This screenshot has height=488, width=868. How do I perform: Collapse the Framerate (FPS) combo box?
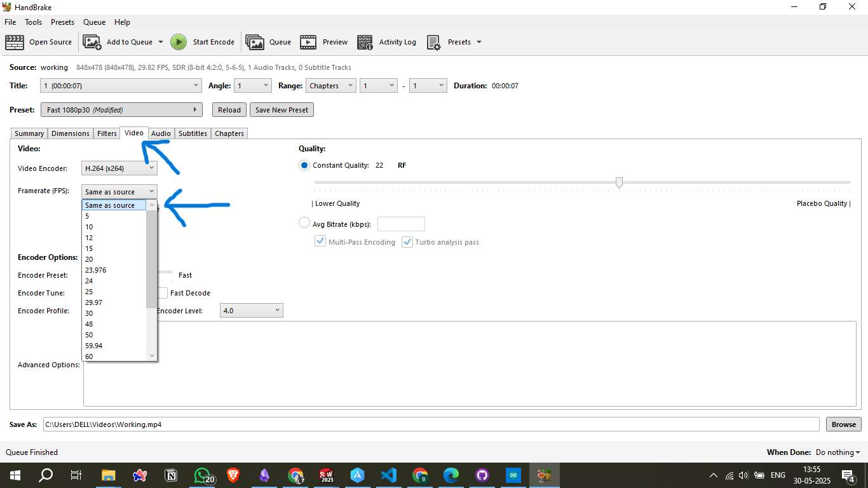click(x=119, y=191)
